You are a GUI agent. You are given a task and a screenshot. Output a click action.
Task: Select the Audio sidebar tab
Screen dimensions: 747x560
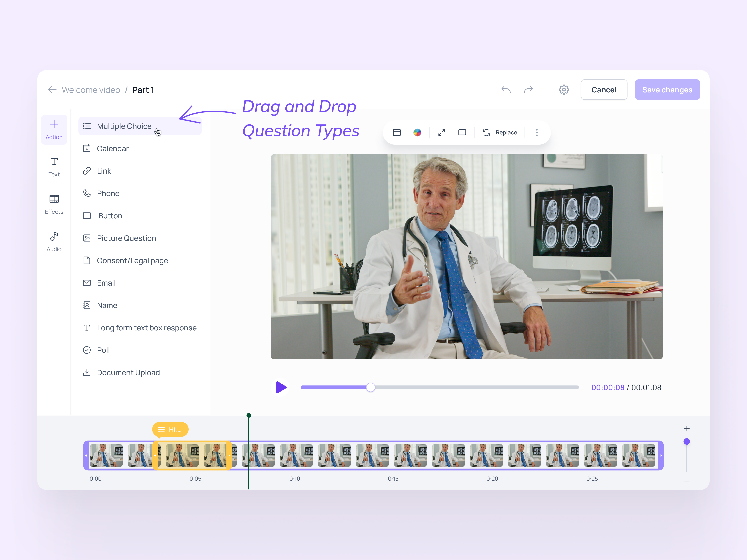[x=54, y=242]
